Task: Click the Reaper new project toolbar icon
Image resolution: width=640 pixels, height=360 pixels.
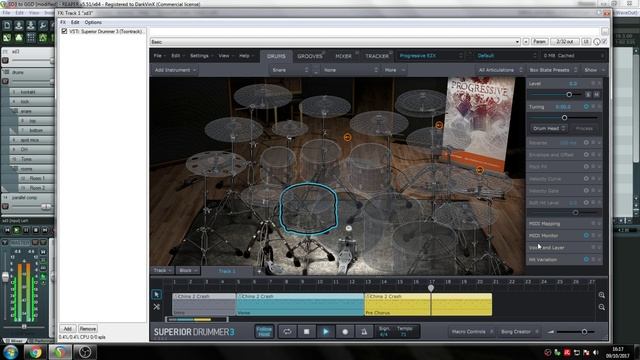Action: pyautogui.click(x=7, y=25)
